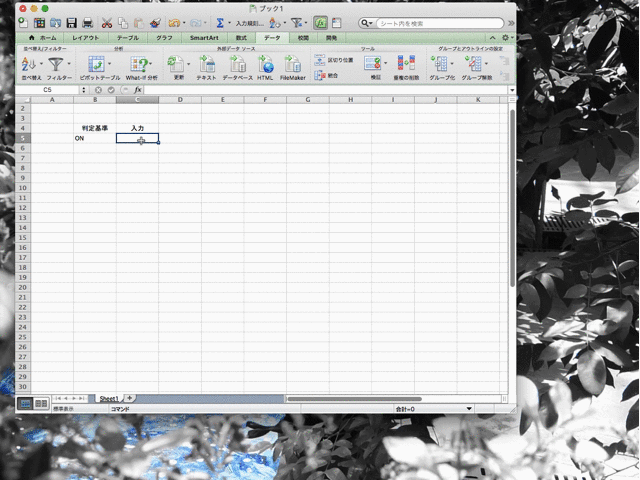
Task: Click the HTML external data icon
Action: coord(265,64)
